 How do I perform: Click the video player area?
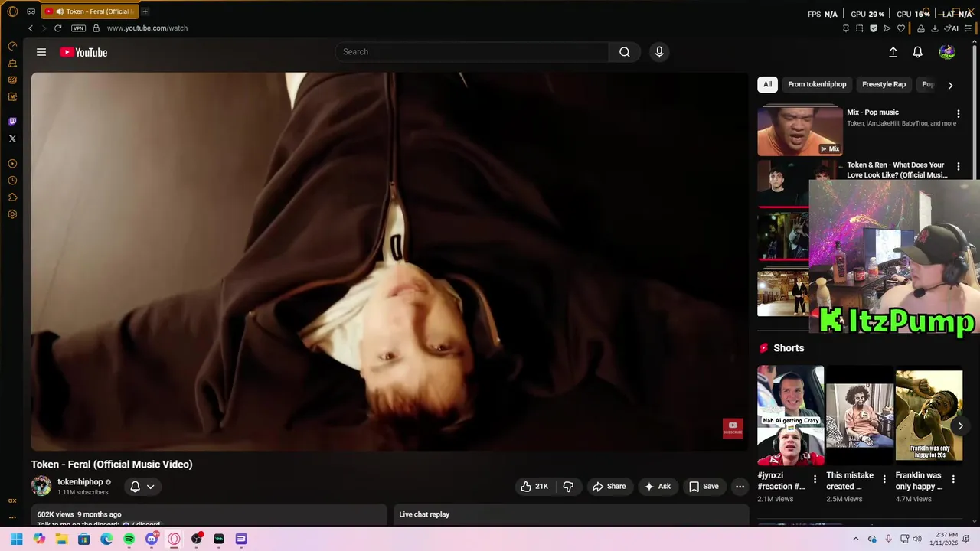coord(389,262)
